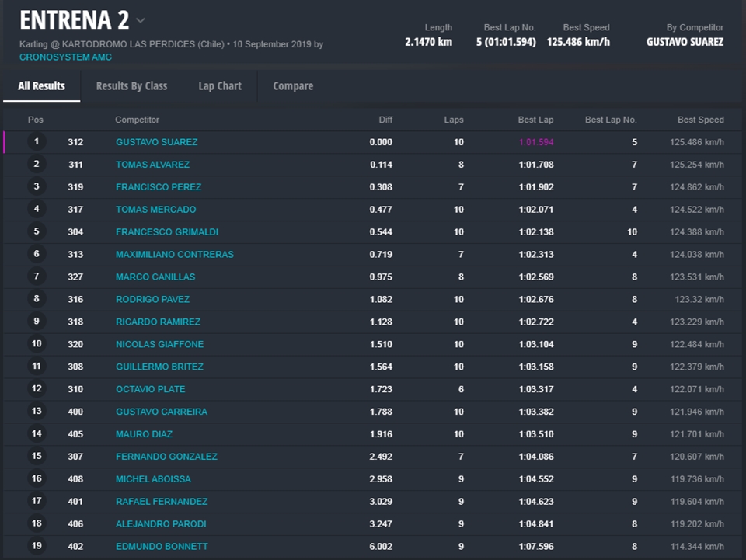
Task: Sort by the Best Speed column header
Action: 700,120
